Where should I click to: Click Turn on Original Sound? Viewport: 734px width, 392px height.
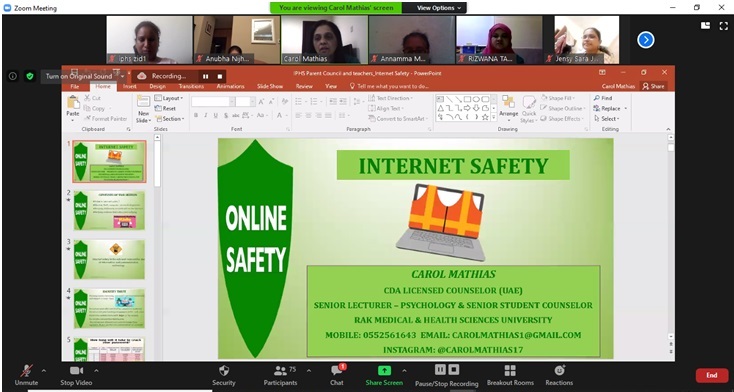pyautogui.click(x=79, y=76)
